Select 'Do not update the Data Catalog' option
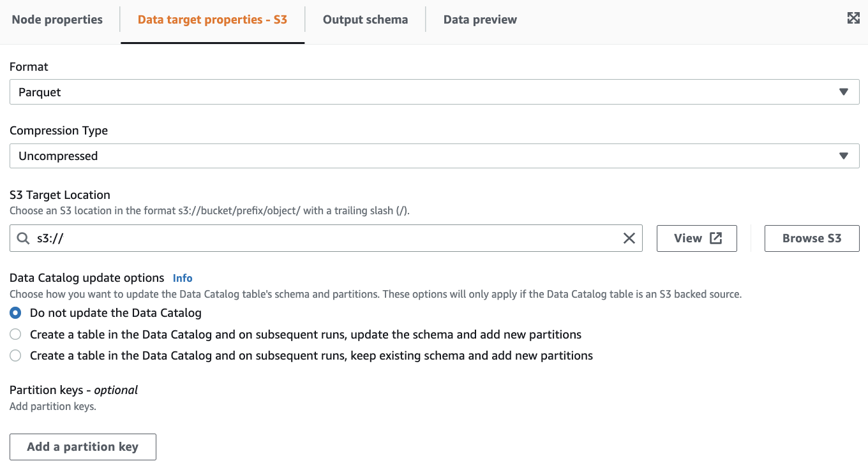 16,313
